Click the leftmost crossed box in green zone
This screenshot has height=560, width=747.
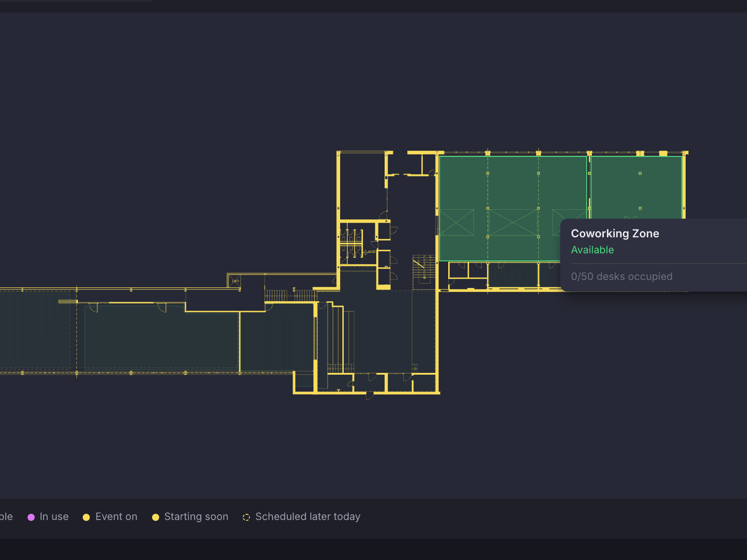coord(458,222)
